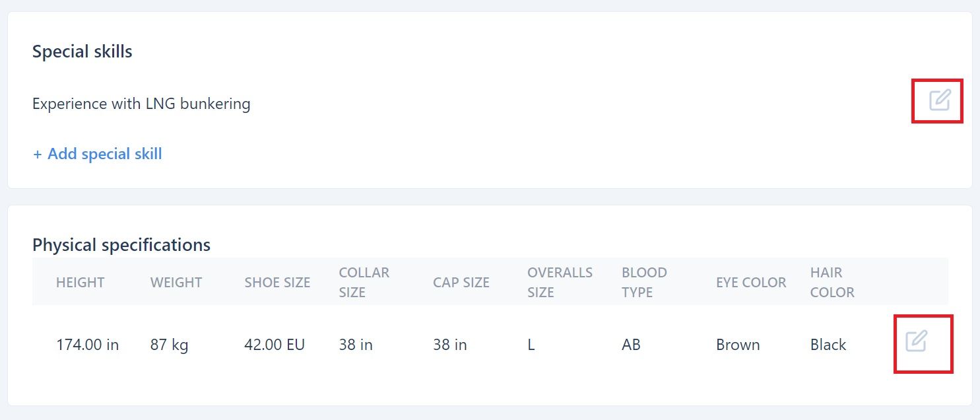Click the COLLAR SIZE column header
Viewport: 980px width, 420px height.
point(364,283)
